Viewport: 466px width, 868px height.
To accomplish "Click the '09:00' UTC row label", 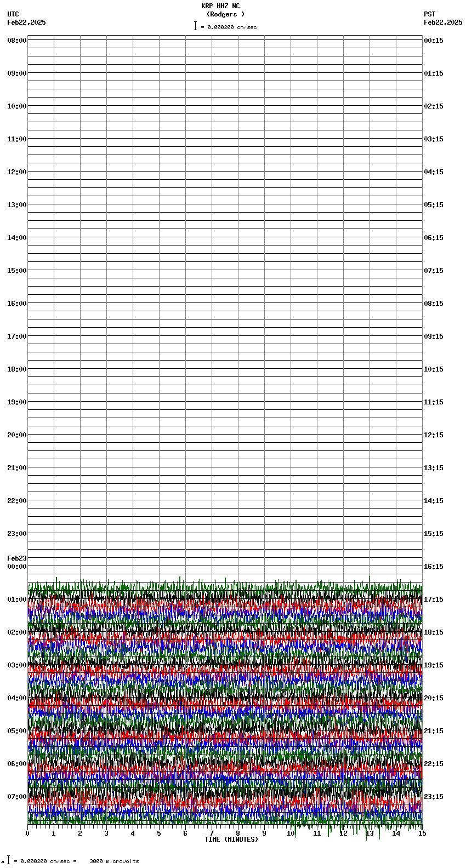I will click(x=17, y=73).
